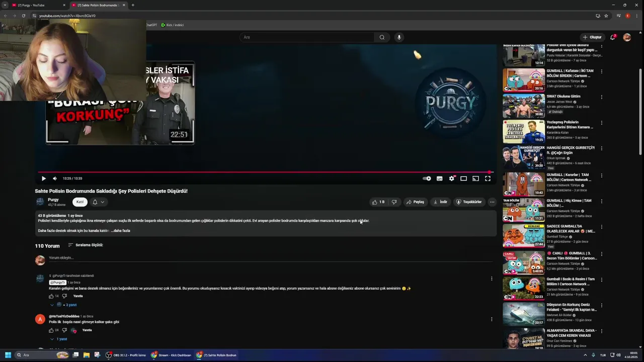Reply to the pinned comment via Yanıtla

[x=78, y=296]
